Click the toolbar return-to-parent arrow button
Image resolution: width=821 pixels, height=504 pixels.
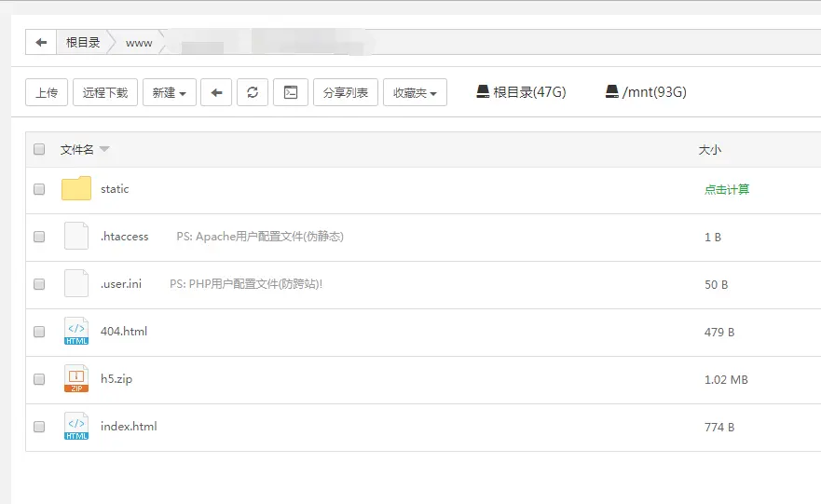pos(216,92)
